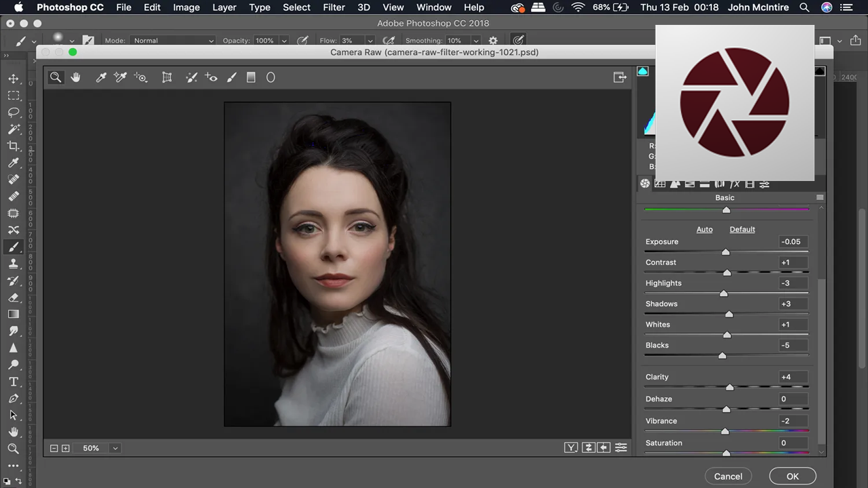This screenshot has width=868, height=488.
Task: Select the Camera Raw Hand tool
Action: [x=75, y=77]
